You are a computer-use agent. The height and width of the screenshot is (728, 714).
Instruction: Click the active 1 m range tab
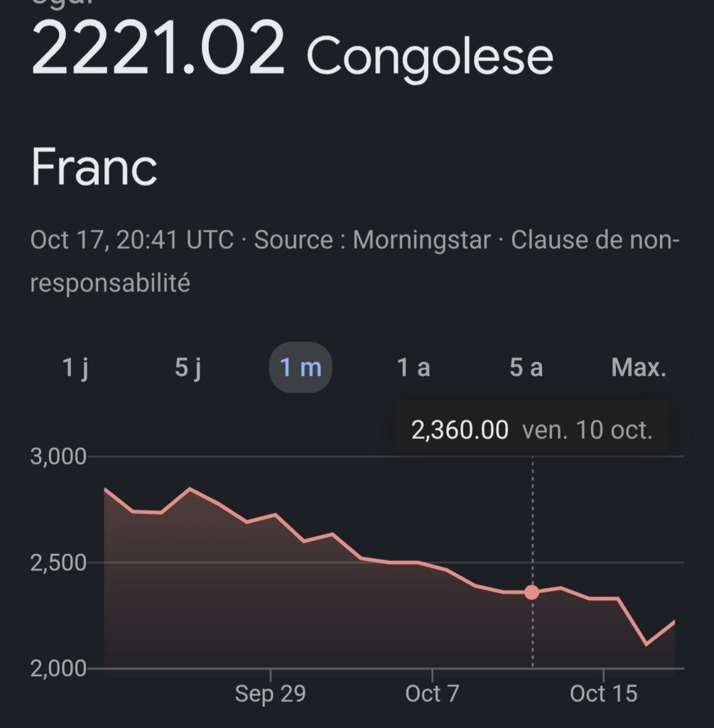click(301, 368)
